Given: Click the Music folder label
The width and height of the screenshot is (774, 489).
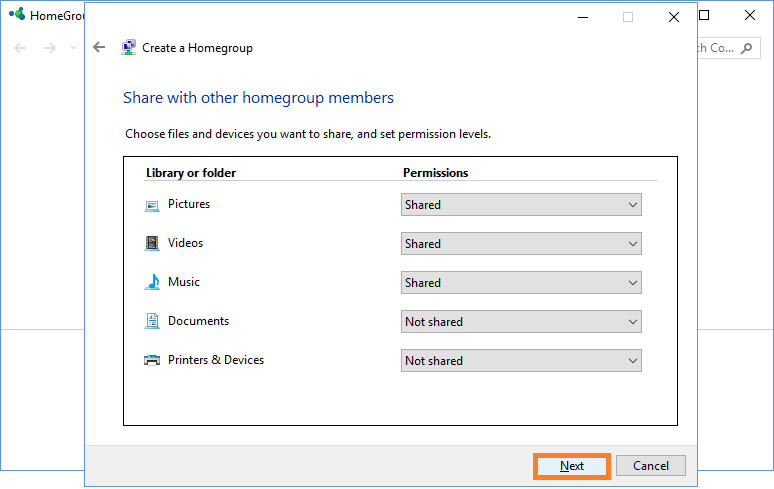Looking at the screenshot, I should (x=184, y=282).
